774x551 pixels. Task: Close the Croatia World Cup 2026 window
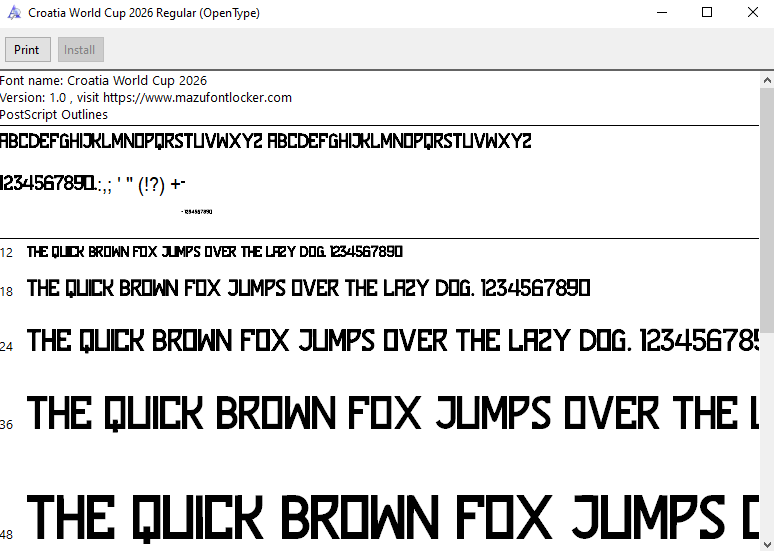tap(753, 13)
